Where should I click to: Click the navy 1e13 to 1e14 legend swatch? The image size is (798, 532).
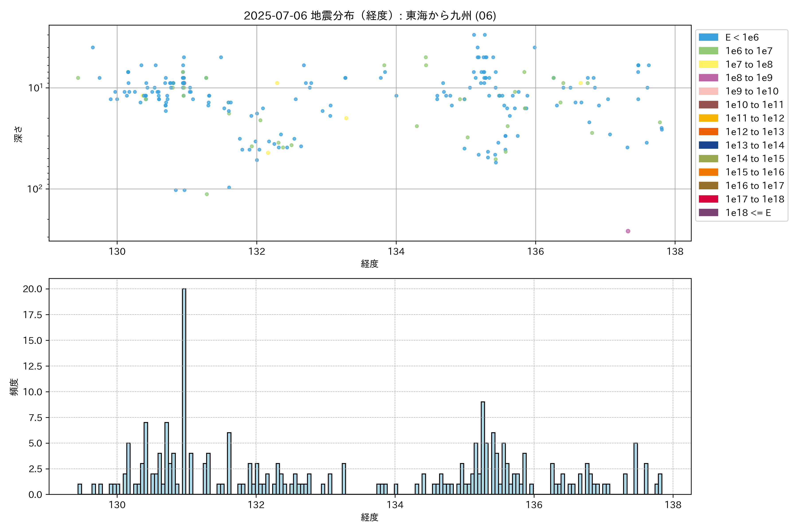point(708,145)
